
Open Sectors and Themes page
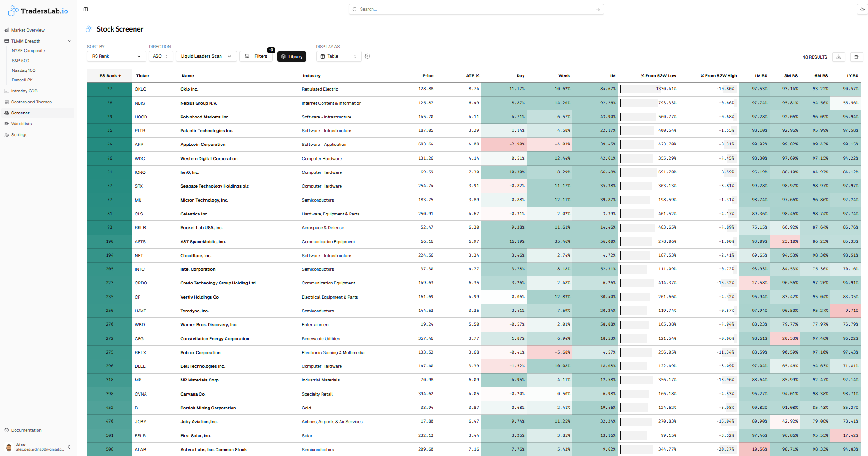(31, 102)
